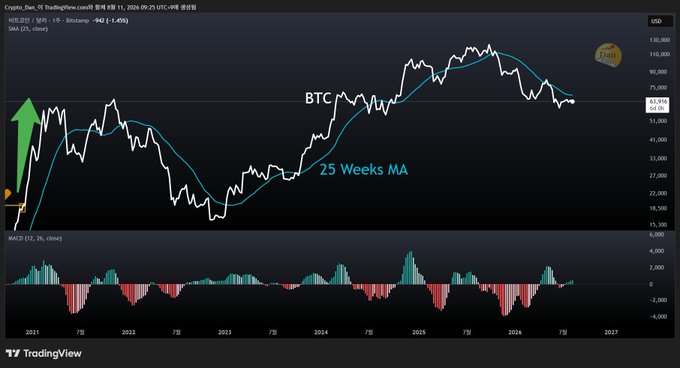
Task: Click the 130,000 price axis label
Action: (x=659, y=40)
